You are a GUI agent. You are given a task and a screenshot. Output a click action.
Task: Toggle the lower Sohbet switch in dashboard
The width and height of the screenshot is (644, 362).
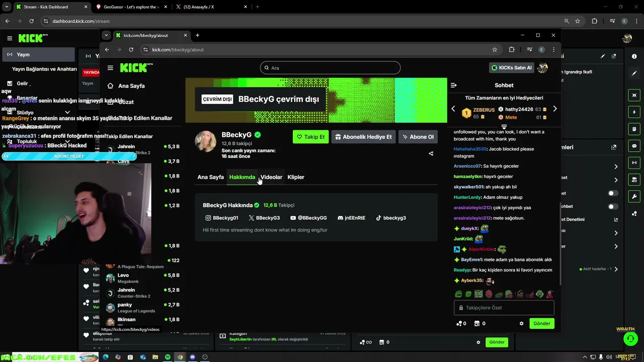point(613,206)
